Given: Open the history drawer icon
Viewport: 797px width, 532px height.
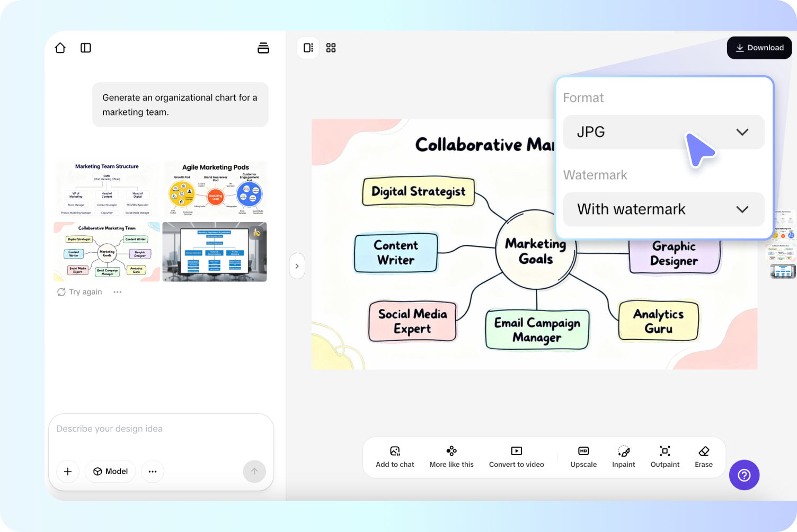Looking at the screenshot, I should click(x=263, y=48).
